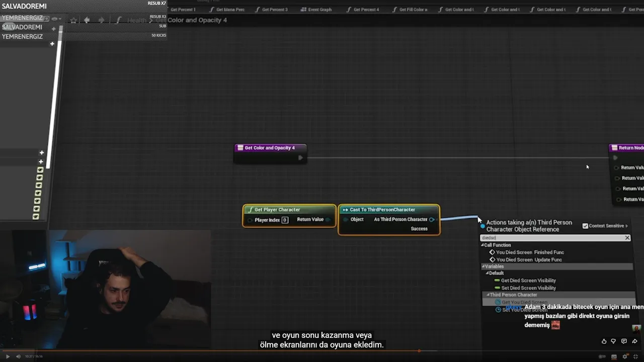Viewport: 644px width, 362px height.
Task: Play the video with the play button
Action: pyautogui.click(x=8, y=356)
